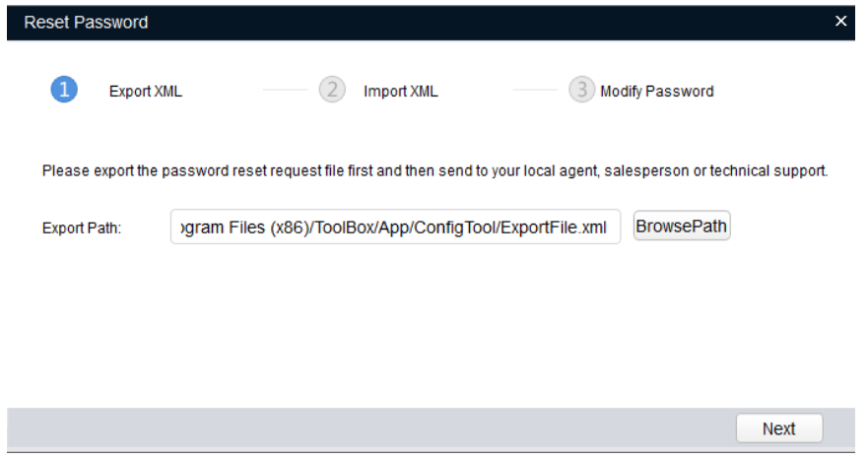This screenshot has height=459, width=868.
Task: Click the blank white area below Export Path
Action: 434,325
